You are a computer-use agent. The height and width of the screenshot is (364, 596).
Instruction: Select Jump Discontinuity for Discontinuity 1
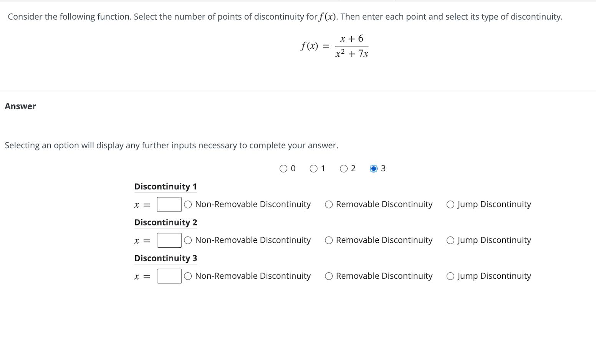(x=450, y=204)
